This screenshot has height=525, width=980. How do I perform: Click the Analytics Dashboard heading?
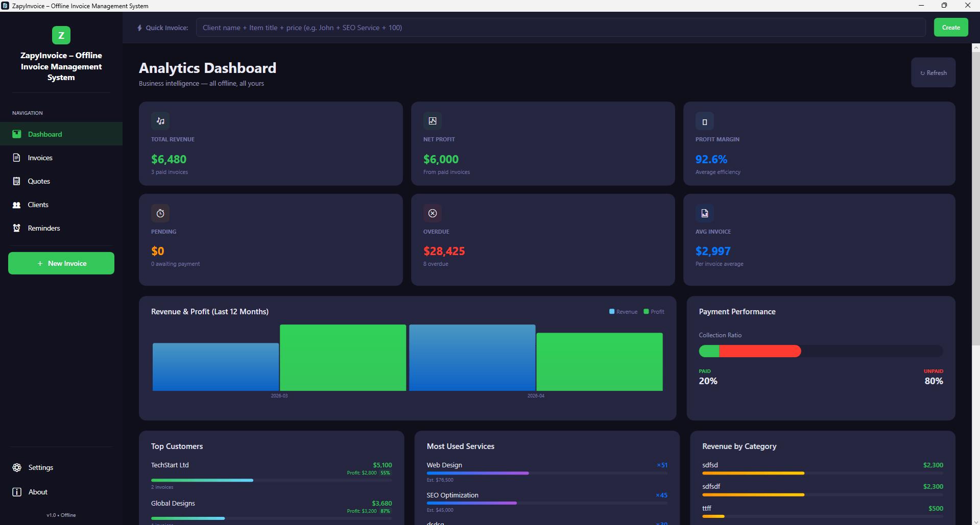coord(207,68)
